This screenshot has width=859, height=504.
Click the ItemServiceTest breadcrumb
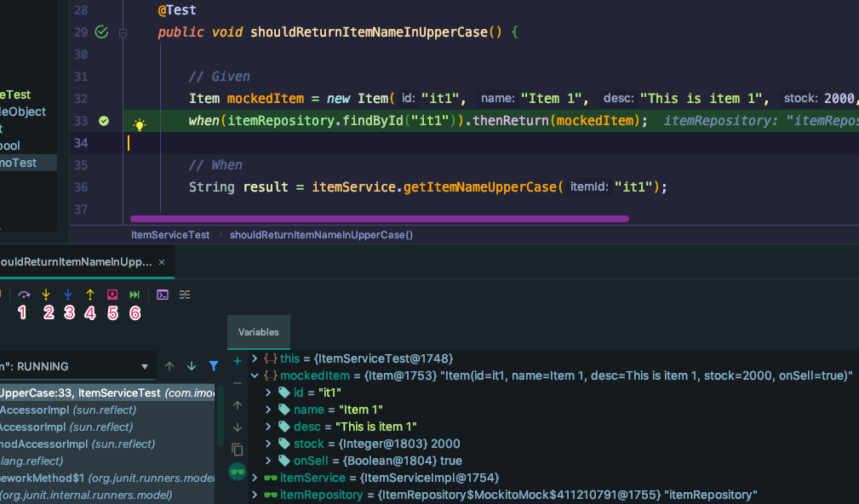pyautogui.click(x=170, y=234)
